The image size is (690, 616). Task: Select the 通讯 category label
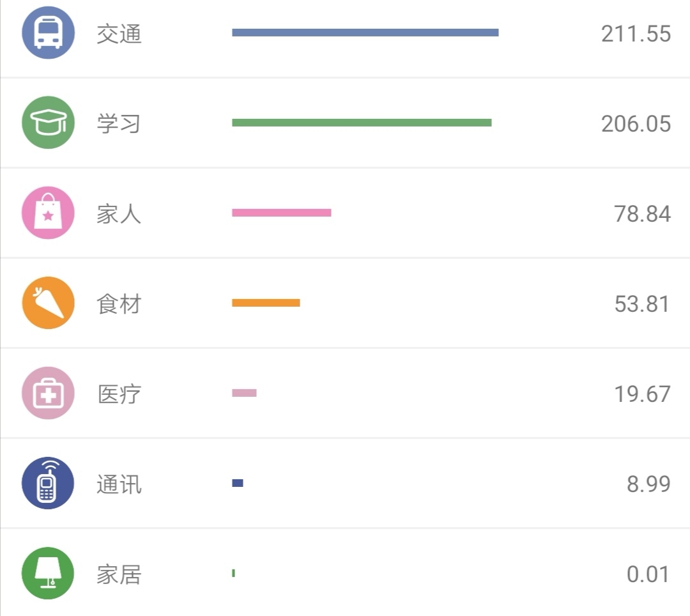pos(119,484)
